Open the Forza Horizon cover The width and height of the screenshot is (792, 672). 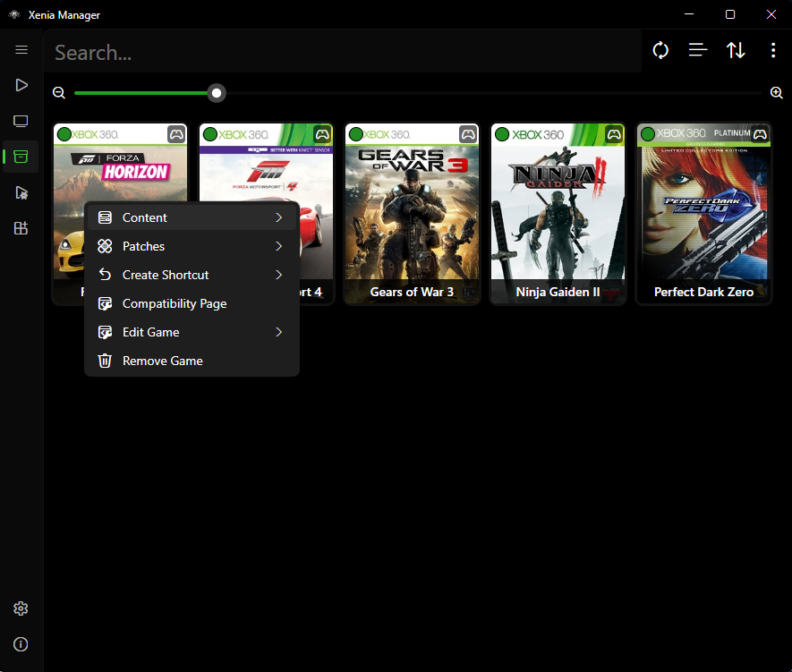tap(120, 162)
